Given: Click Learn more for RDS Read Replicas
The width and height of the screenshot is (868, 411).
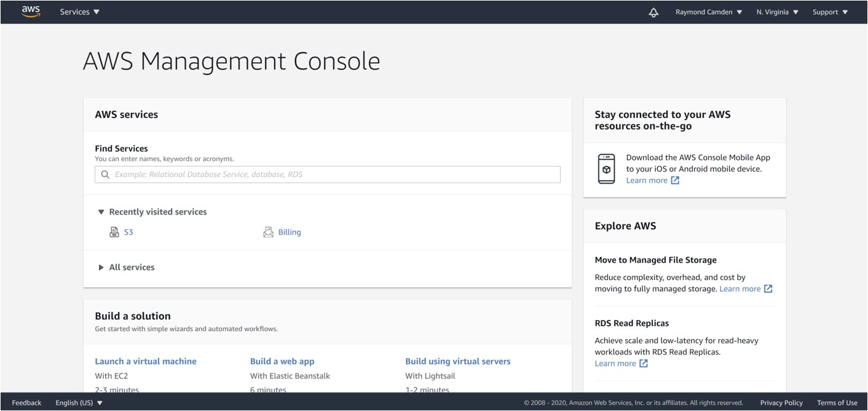Looking at the screenshot, I should point(615,364).
